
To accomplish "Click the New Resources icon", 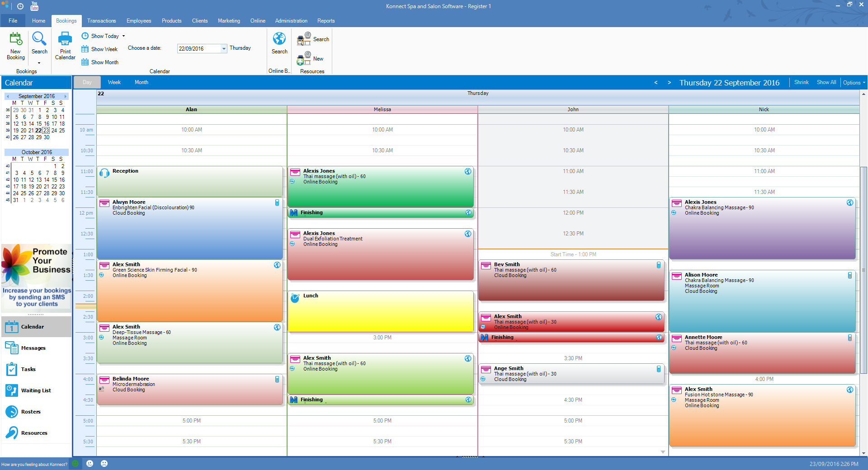I will 304,59.
